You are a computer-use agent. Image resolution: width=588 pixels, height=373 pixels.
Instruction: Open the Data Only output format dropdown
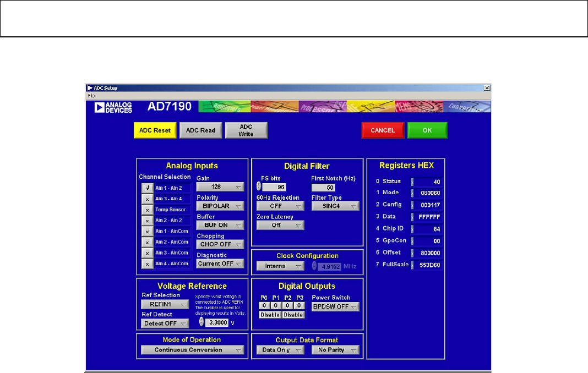pyautogui.click(x=280, y=350)
